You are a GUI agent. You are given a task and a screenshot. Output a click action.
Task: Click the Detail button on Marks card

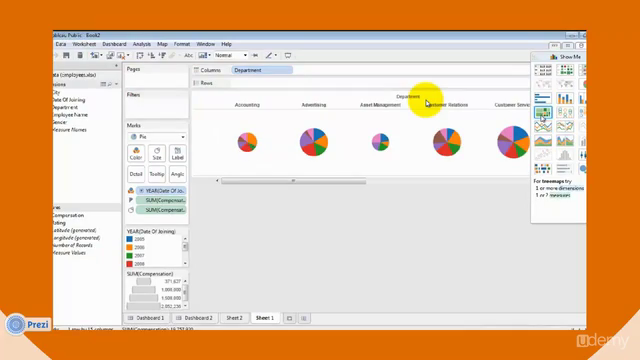136,174
